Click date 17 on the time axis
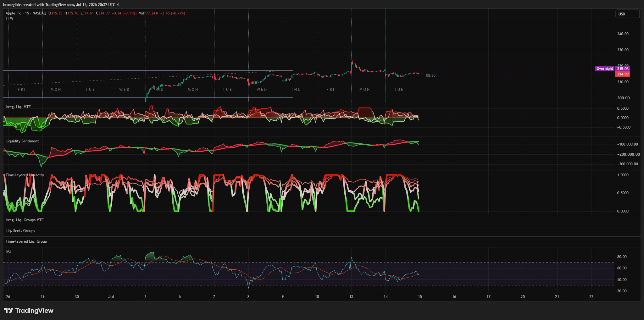The width and height of the screenshot is (644, 320). [x=488, y=297]
